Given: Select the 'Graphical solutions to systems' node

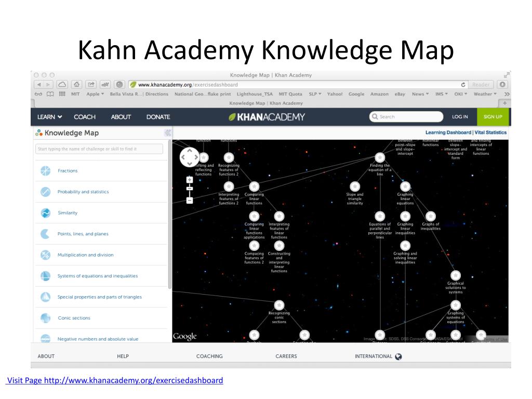Looking at the screenshot, I should [455, 275].
